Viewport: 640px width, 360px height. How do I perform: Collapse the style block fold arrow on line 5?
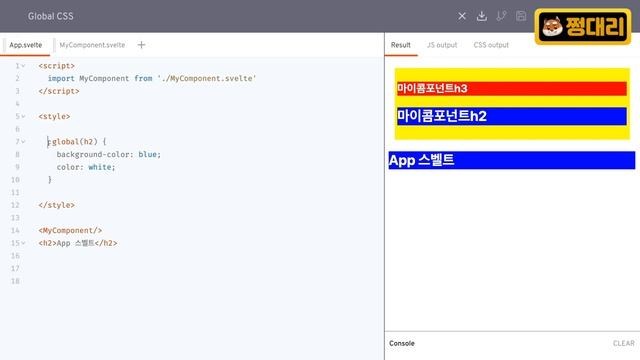[x=23, y=116]
